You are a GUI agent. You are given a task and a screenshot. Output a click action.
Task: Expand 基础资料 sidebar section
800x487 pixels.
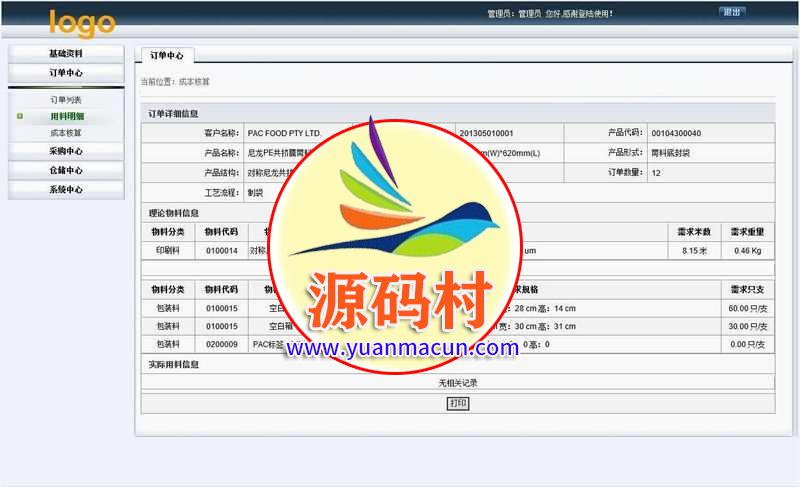[66, 53]
